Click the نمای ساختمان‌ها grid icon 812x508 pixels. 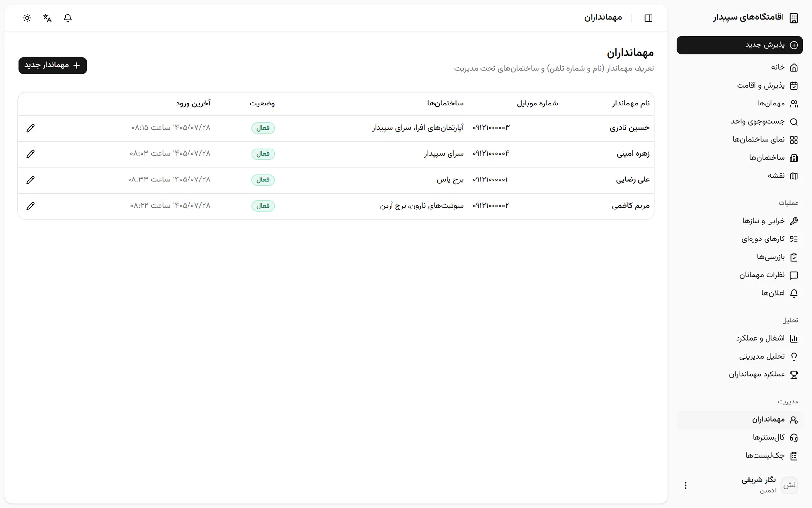[x=794, y=140]
